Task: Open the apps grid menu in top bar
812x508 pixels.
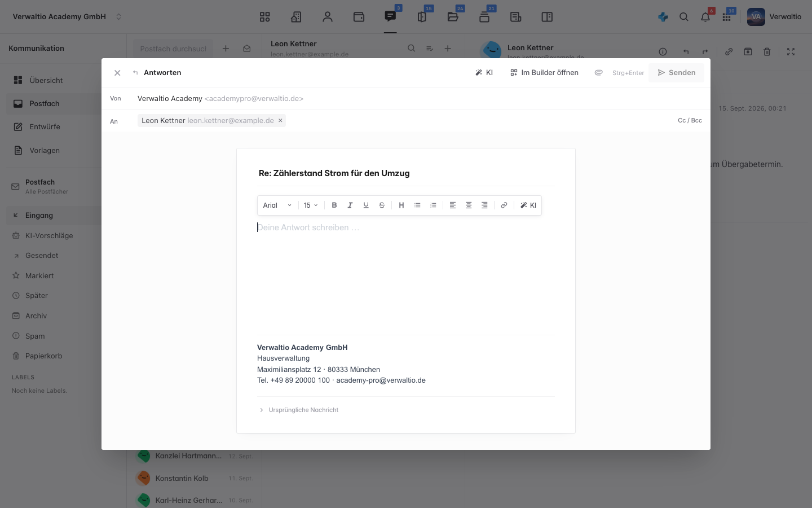Action: 727,17
